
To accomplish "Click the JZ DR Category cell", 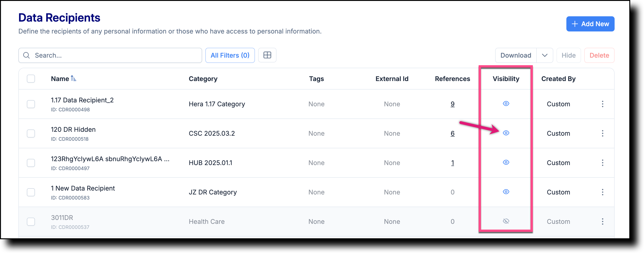I will [x=213, y=192].
